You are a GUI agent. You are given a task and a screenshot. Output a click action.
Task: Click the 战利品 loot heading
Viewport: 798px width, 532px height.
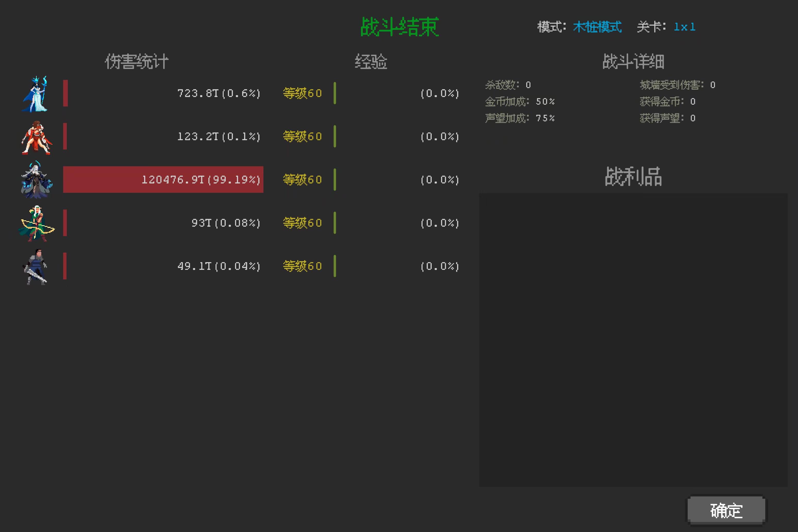click(x=633, y=176)
